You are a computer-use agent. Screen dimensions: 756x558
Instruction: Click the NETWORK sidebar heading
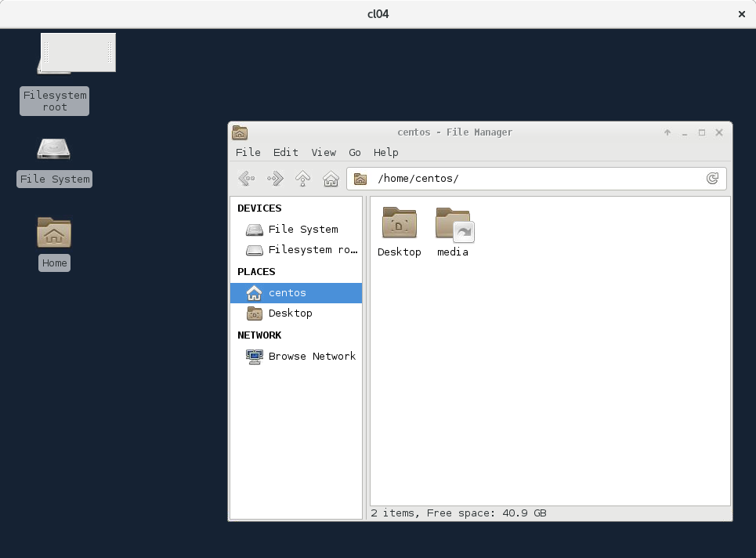(x=259, y=335)
